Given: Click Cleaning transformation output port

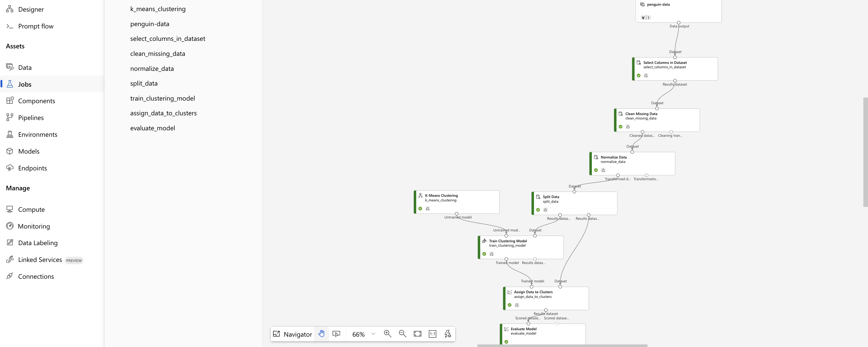Looking at the screenshot, I should pos(671,132).
